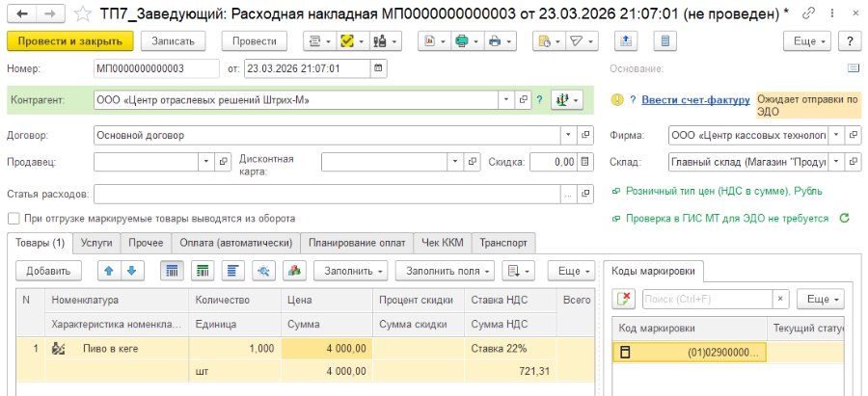Refresh the ГИС МТ check status
Image resolution: width=868 pixels, height=396 pixels.
click(x=844, y=219)
